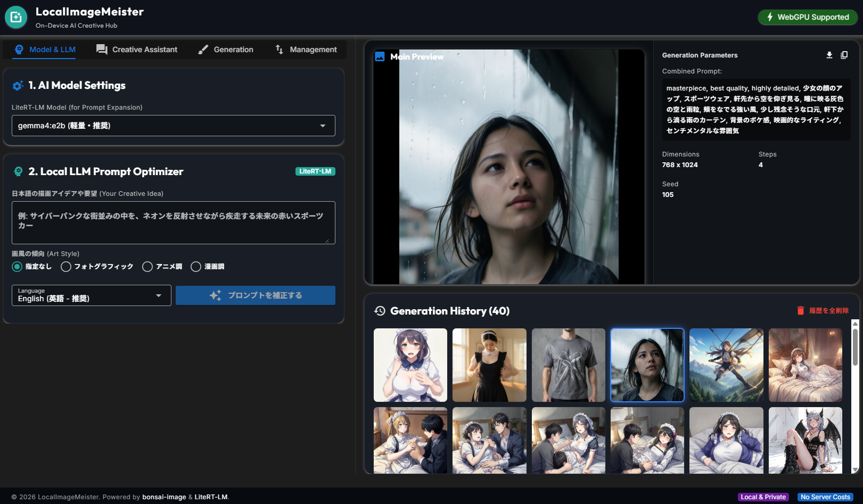The width and height of the screenshot is (863, 504).
Task: Click the プロンプトを補正する button
Action: click(x=256, y=295)
